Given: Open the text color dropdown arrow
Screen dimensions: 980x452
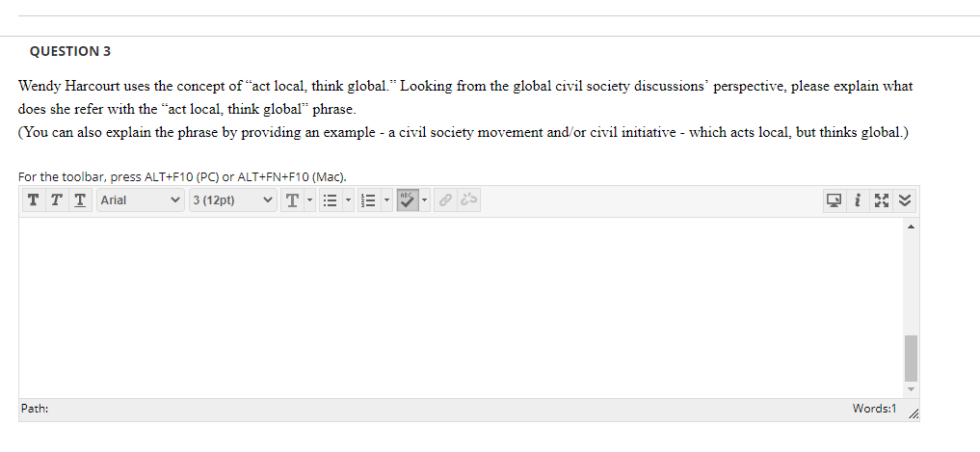Looking at the screenshot, I should [309, 200].
